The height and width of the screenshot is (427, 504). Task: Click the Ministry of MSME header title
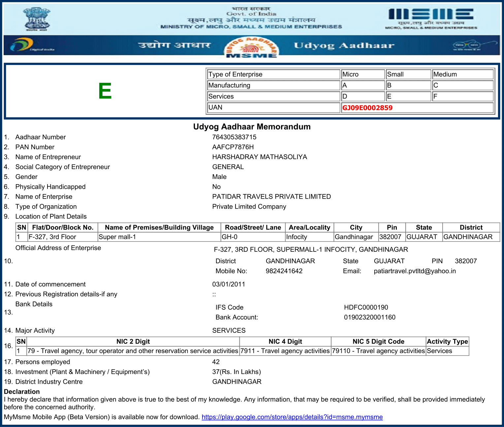coord(251,27)
